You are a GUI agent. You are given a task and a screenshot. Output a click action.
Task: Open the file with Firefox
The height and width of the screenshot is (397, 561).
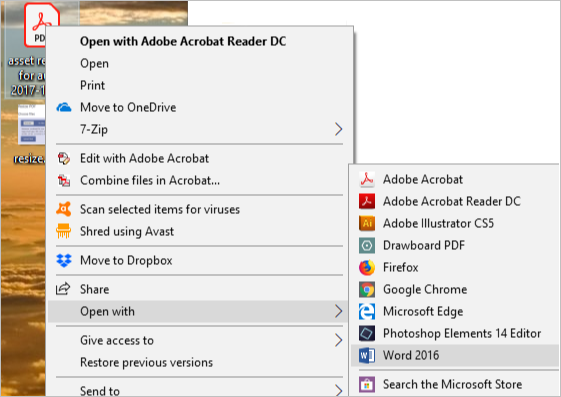455,268
